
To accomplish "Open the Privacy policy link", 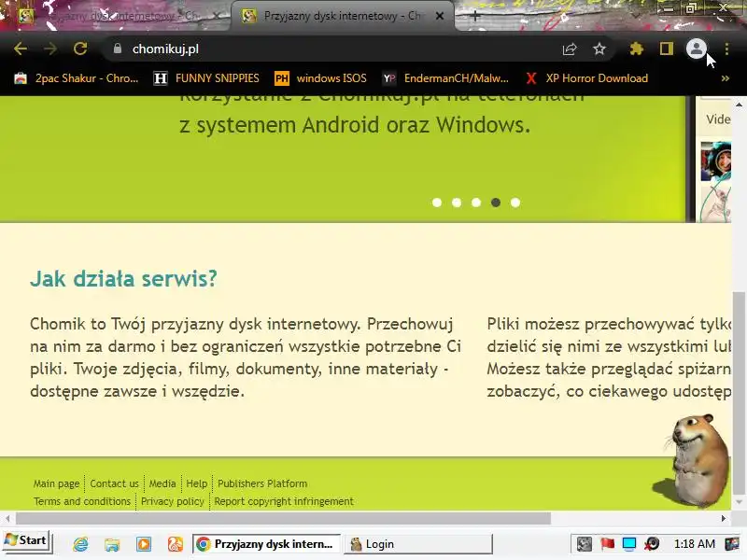I will [x=173, y=501].
